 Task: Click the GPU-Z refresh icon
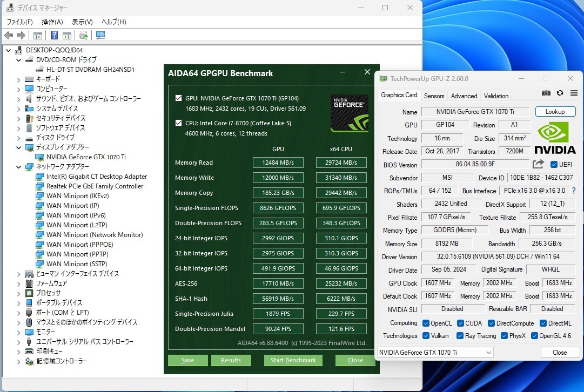click(560, 93)
